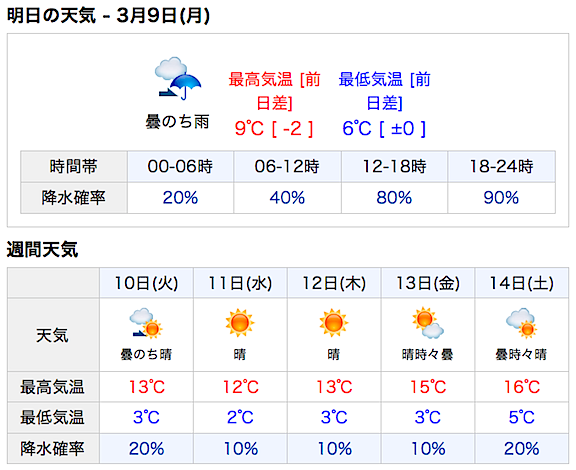The width and height of the screenshot is (576, 470).
Task: Select the 10日(火) column header
Action: [x=146, y=283]
